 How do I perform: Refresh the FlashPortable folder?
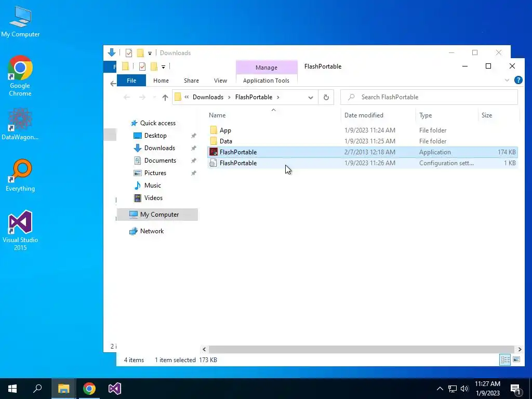pos(326,97)
